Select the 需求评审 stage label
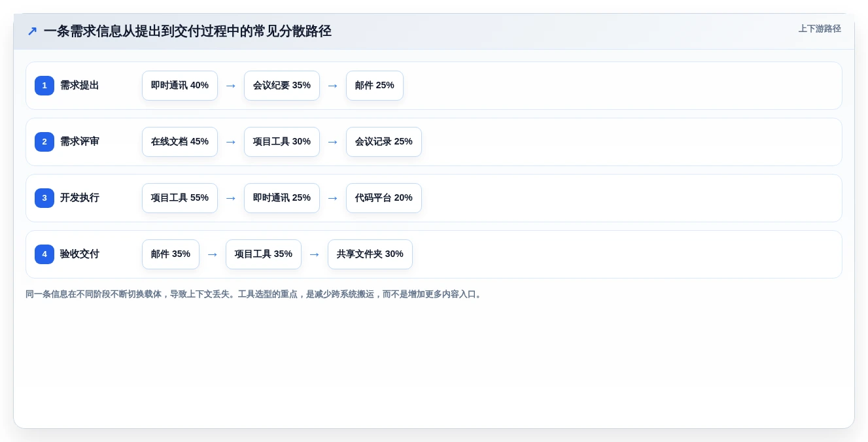This screenshot has height=442, width=868. click(x=80, y=142)
